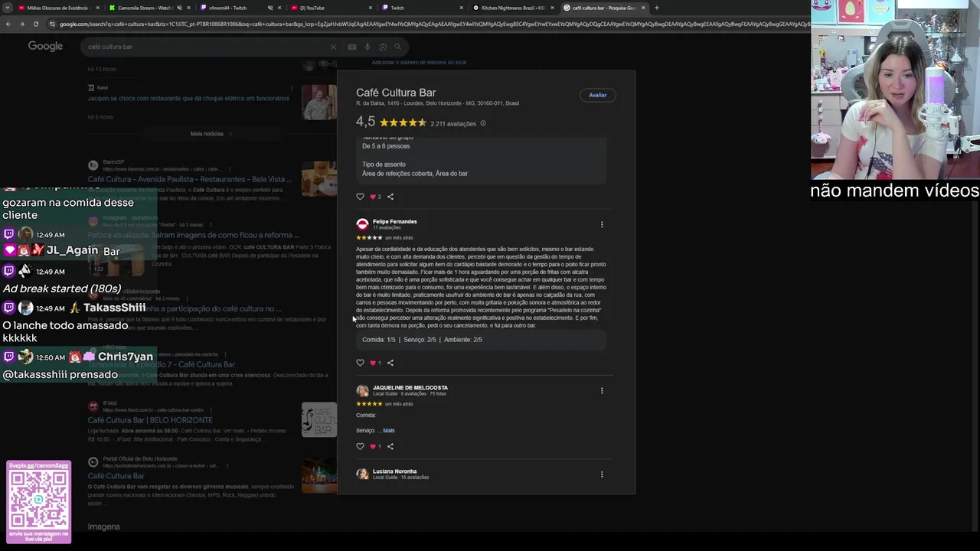Screen dimensions: 980x551
Task: Click the streamer webcam overlay
Action: 895,90
